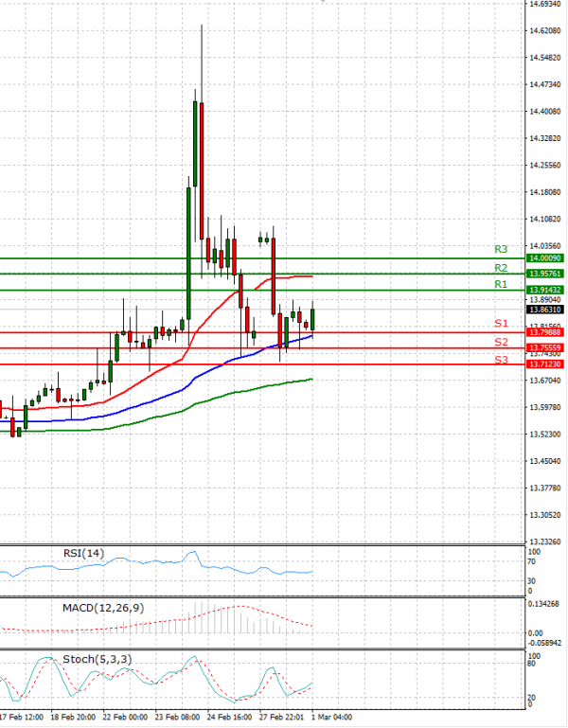Click the 27 Feb 22:01 time label
568x728 pixels.
281,718
